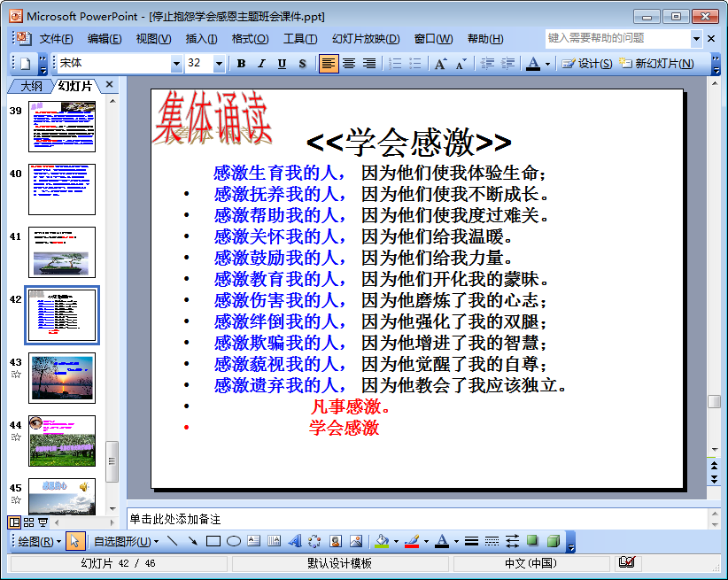The image size is (728, 580).
Task: Open the 文件(F) menu
Action: coord(56,39)
